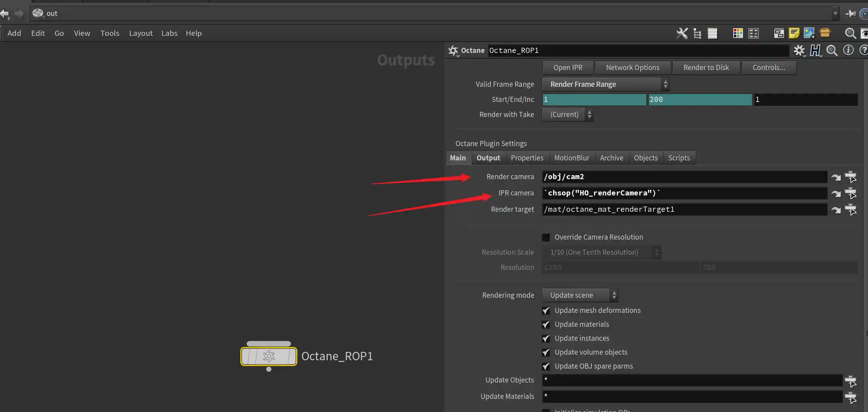Click the node name field Octane_ROP1
Image resolution: width=868 pixels, height=412 pixels.
638,51
